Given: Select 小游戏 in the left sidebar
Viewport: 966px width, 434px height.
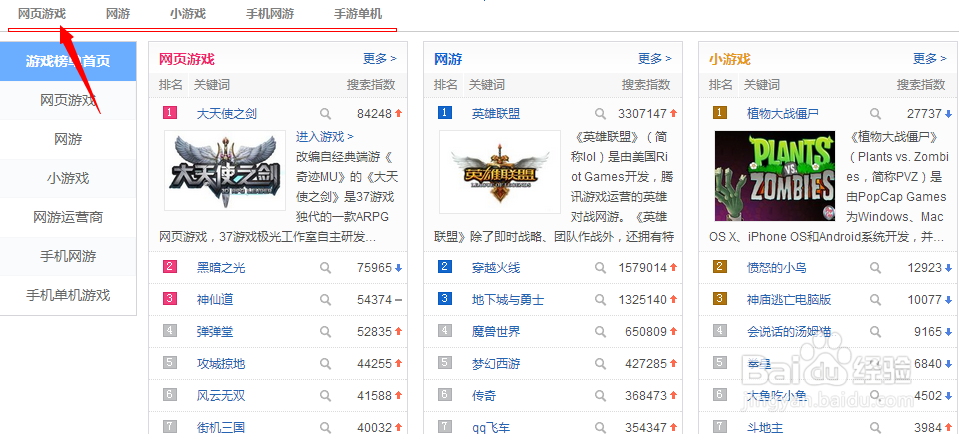Looking at the screenshot, I should [x=68, y=178].
